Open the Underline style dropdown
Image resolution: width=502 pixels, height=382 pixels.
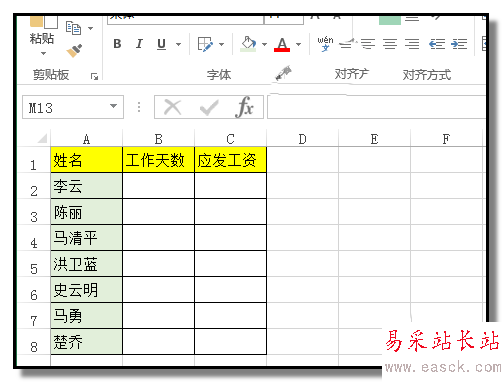pyautogui.click(x=179, y=44)
